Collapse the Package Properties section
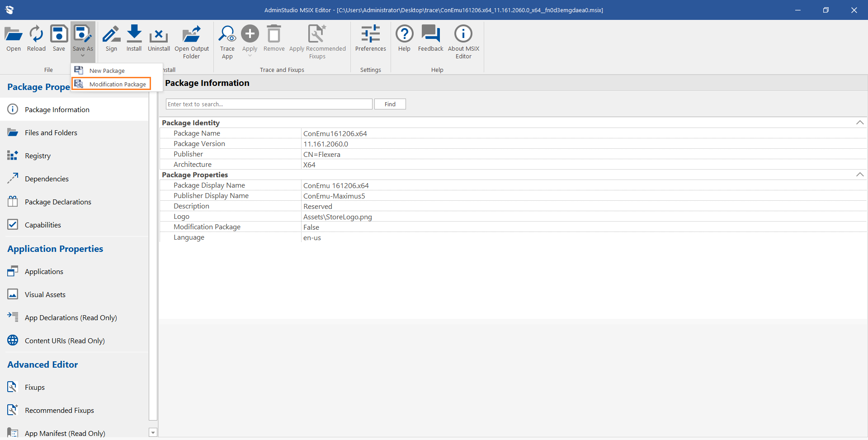This screenshot has width=868, height=440. coord(860,175)
